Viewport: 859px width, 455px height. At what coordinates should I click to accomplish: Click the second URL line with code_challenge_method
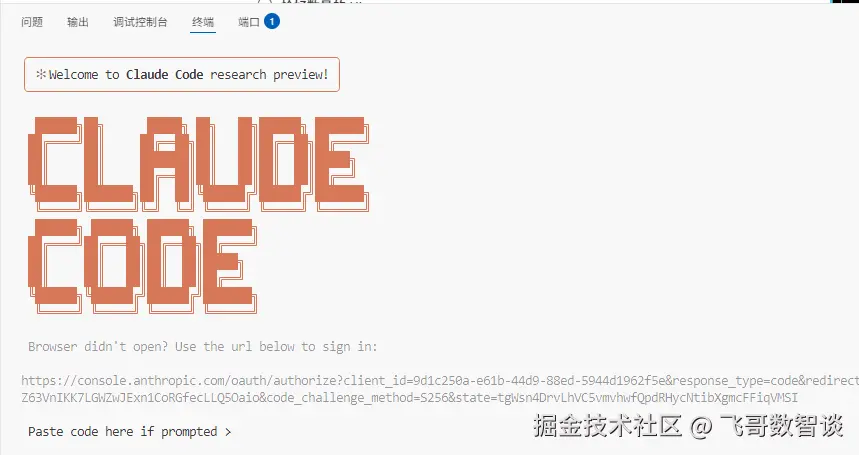[x=409, y=398]
